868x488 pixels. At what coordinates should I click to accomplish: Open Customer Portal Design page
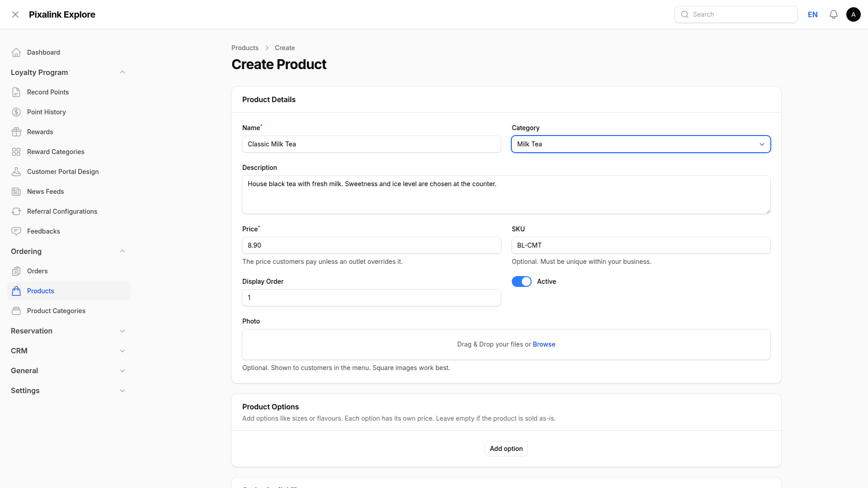coord(69,172)
